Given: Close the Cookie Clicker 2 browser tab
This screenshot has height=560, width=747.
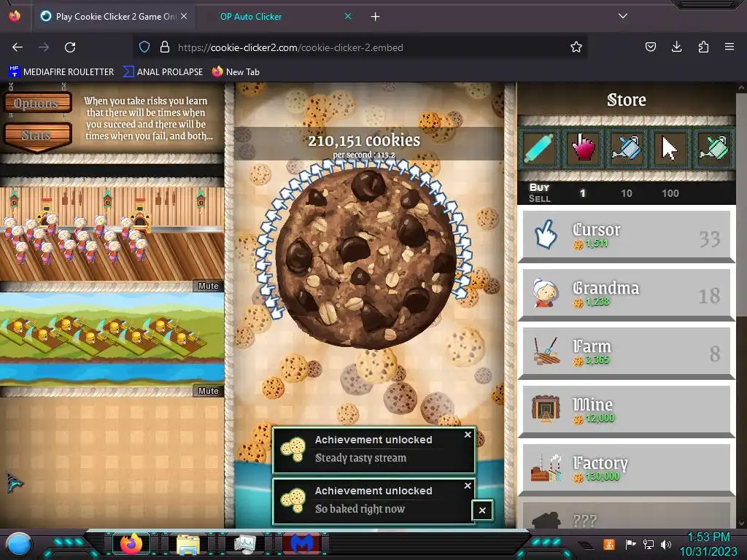Looking at the screenshot, I should [x=184, y=16].
